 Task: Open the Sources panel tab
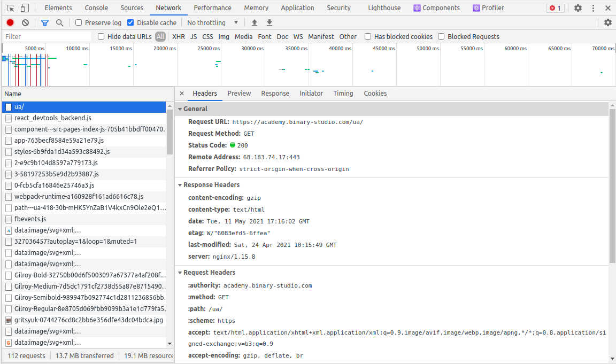tap(132, 8)
